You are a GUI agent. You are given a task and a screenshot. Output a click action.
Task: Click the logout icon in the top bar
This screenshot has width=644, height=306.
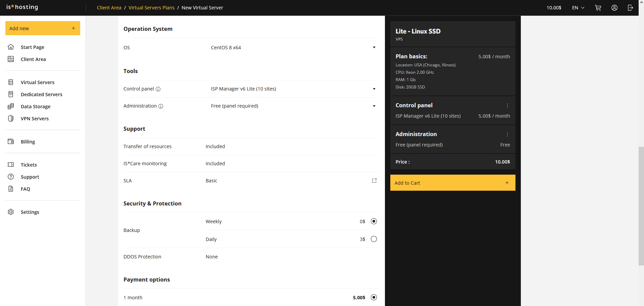point(631,7)
